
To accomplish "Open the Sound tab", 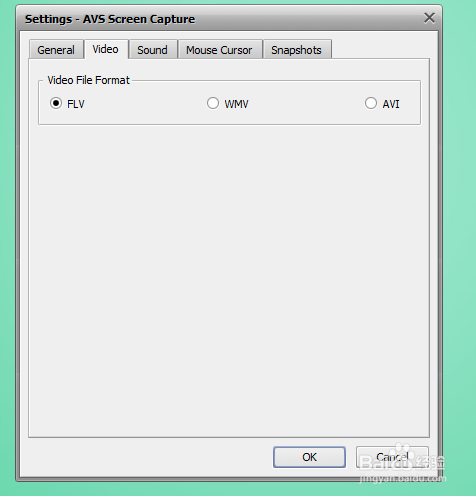I will [153, 50].
